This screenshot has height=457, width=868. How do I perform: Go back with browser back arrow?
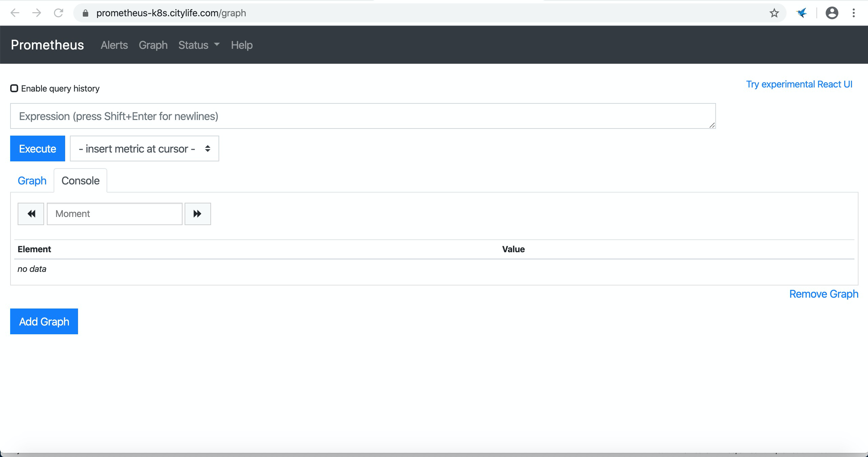pos(15,13)
